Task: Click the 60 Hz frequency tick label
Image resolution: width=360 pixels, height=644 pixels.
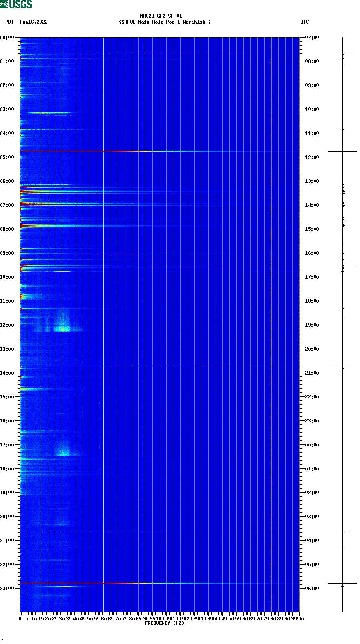Action: pyautogui.click(x=104, y=619)
